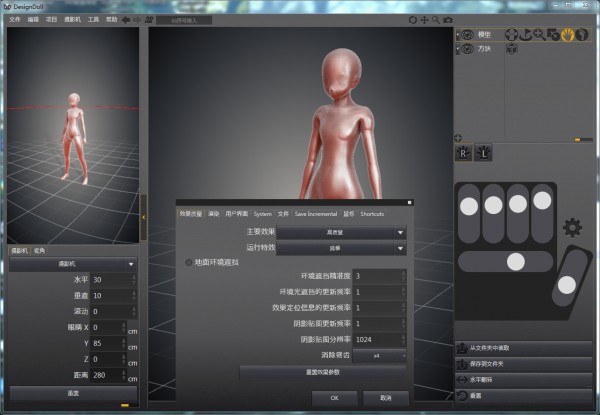Screen dimensions: 600x415
Task: Enable the 地面环境遮挡 option
Action: pos(188,262)
